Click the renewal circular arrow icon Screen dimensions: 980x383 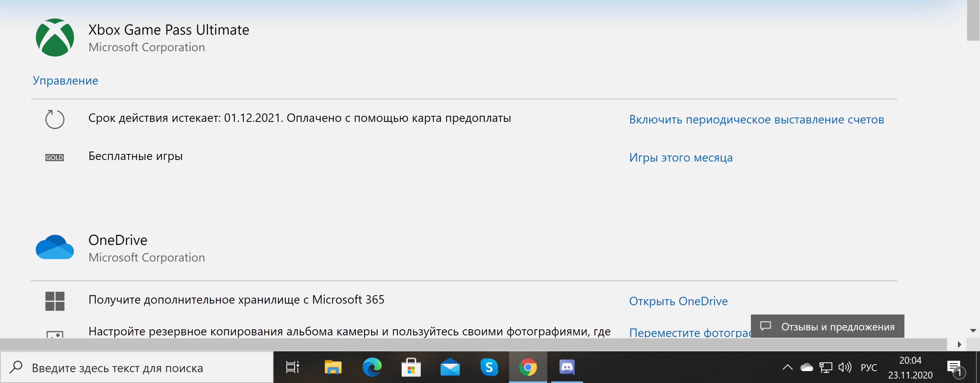click(x=55, y=119)
